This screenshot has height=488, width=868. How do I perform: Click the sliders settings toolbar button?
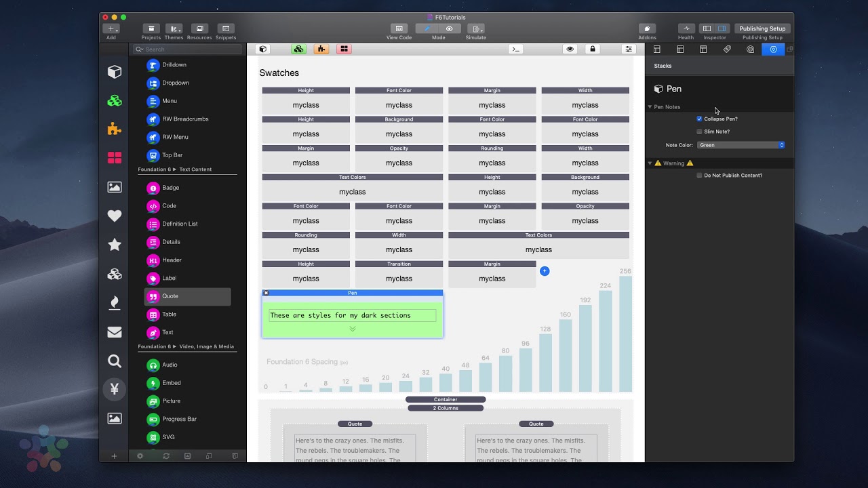tap(629, 49)
